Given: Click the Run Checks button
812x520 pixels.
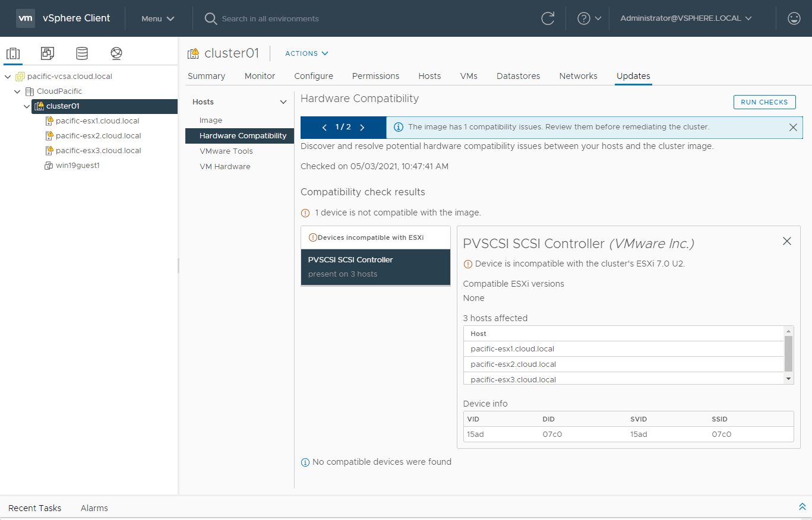Looking at the screenshot, I should 764,102.
